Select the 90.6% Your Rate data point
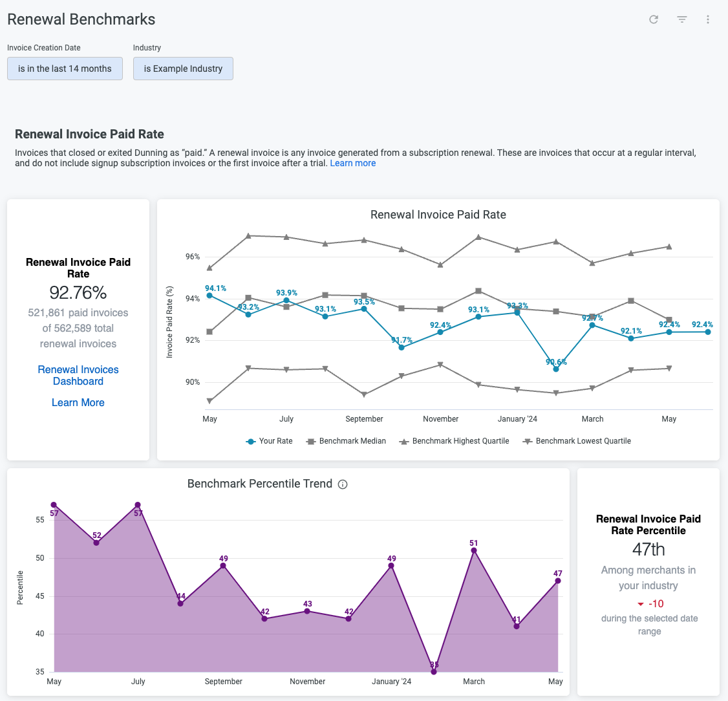This screenshot has width=728, height=701. coord(556,369)
